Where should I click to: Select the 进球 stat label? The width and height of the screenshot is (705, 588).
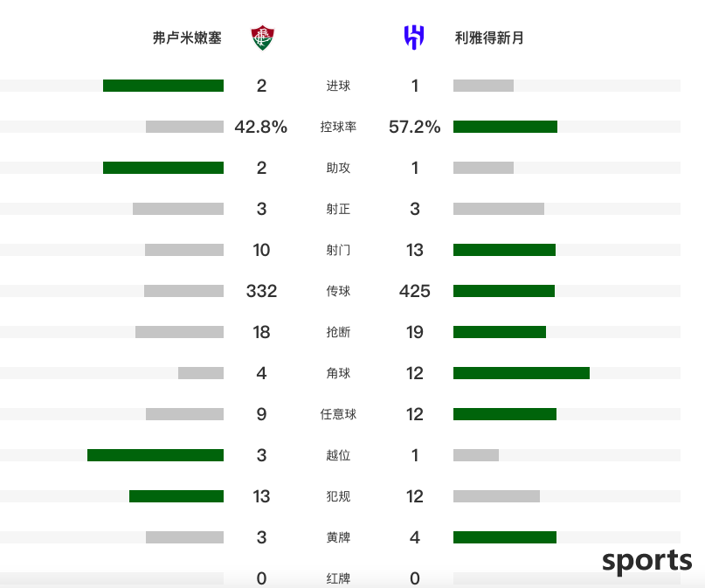click(338, 86)
